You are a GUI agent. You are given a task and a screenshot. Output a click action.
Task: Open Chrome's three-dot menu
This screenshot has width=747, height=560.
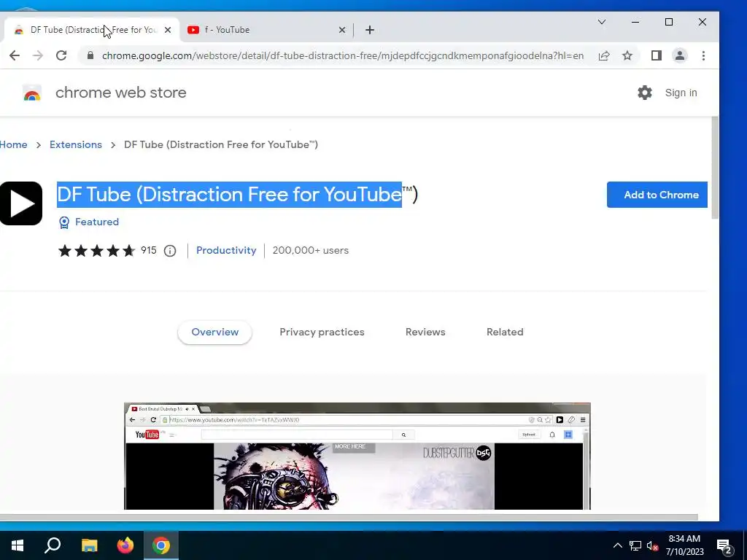[703, 55]
